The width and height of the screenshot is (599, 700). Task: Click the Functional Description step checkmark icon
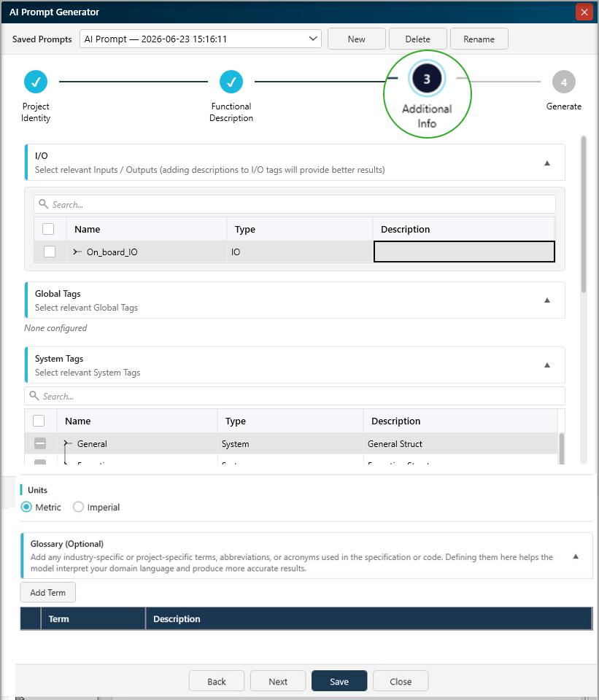(231, 82)
